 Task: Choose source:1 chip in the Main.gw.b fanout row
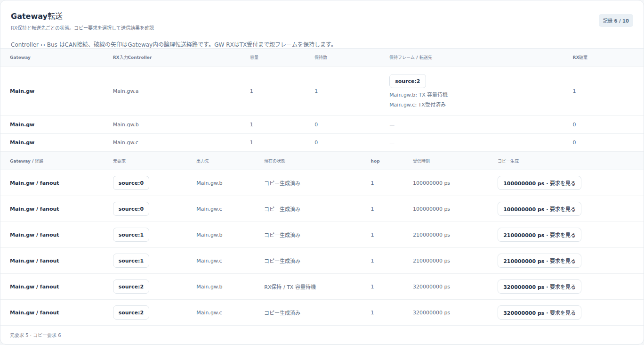coord(131,235)
